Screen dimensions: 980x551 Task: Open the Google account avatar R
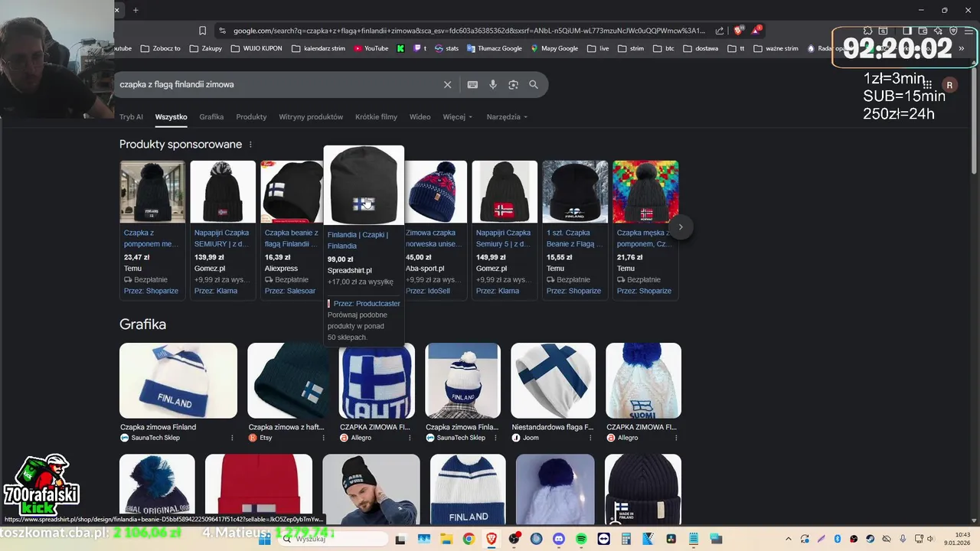tap(949, 85)
